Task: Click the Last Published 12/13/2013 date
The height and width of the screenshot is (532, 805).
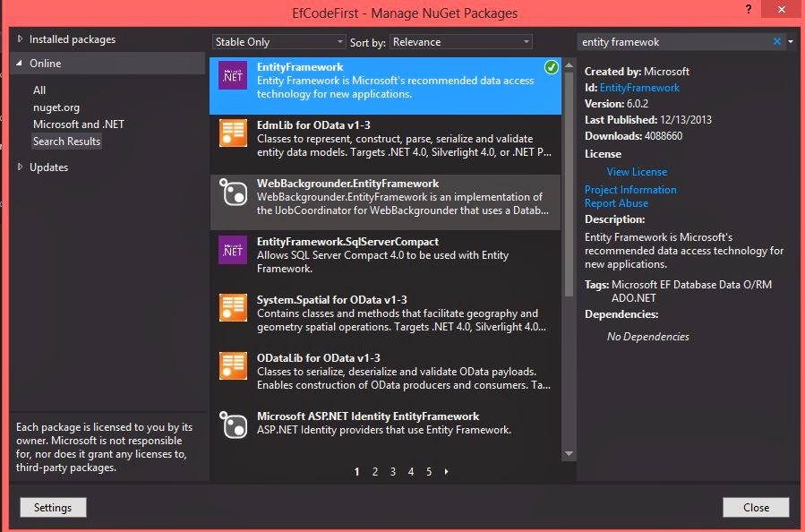Action: tap(686, 120)
